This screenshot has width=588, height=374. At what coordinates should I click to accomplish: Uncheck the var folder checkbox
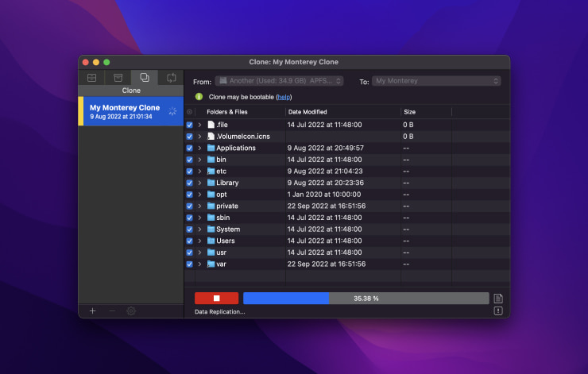click(x=189, y=264)
